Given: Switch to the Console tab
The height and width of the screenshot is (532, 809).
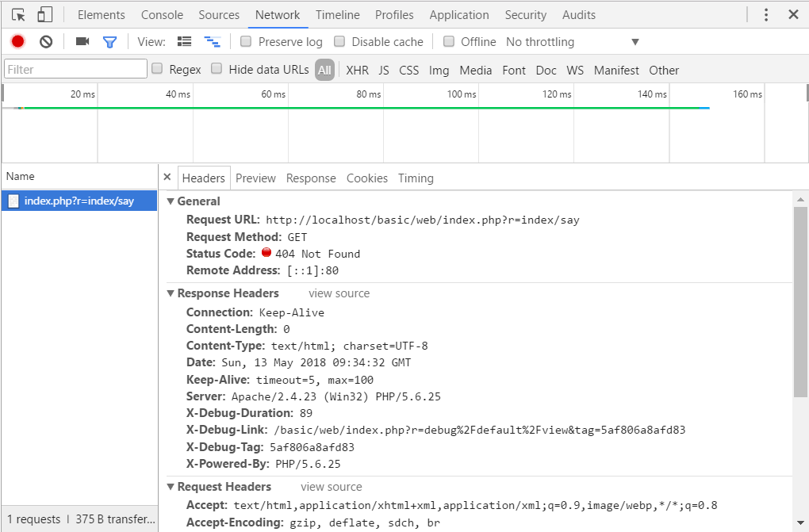Looking at the screenshot, I should [x=162, y=14].
